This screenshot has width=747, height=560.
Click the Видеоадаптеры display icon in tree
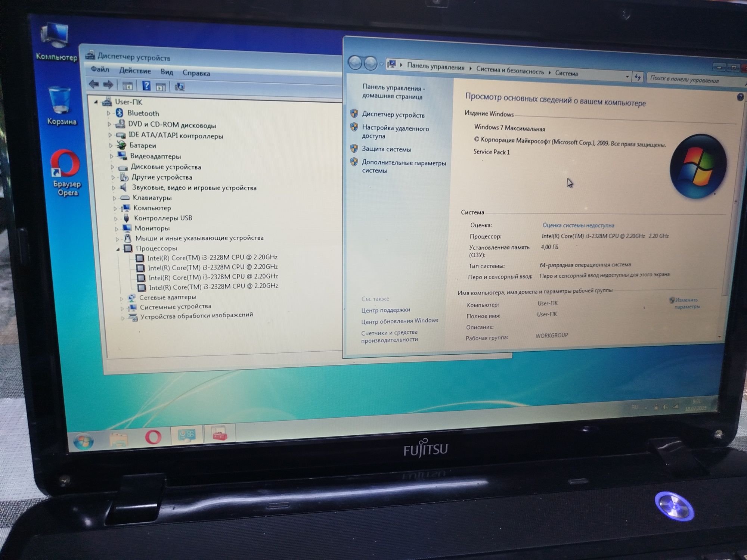(x=122, y=156)
